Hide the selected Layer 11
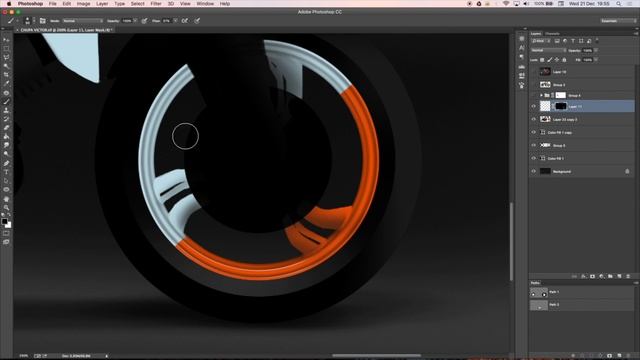The width and height of the screenshot is (640, 360). pyautogui.click(x=533, y=106)
